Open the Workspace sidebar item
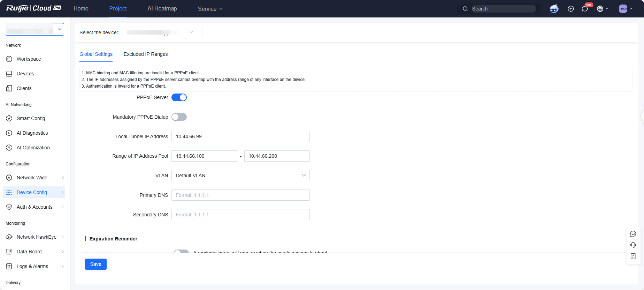Image resolution: width=644 pixels, height=290 pixels. tap(29, 59)
